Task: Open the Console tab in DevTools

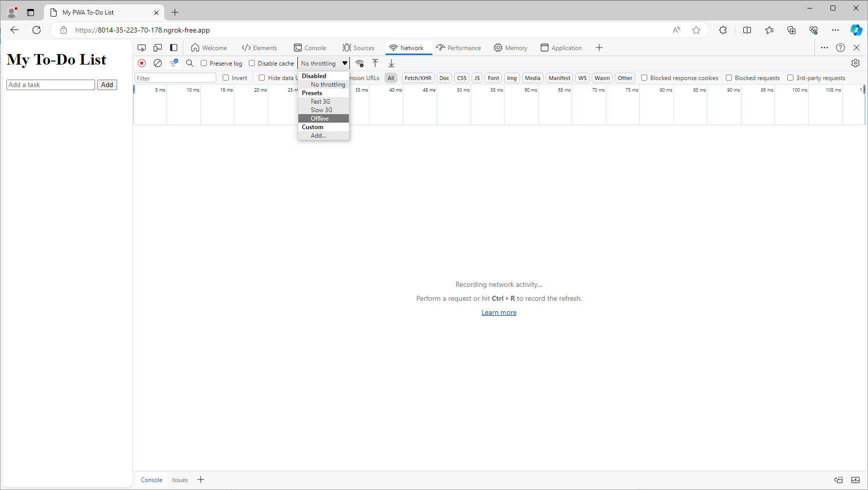Action: pyautogui.click(x=310, y=48)
